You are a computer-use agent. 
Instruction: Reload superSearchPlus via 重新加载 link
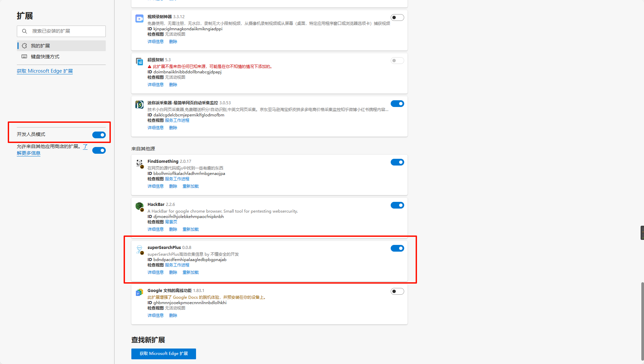coord(191,272)
